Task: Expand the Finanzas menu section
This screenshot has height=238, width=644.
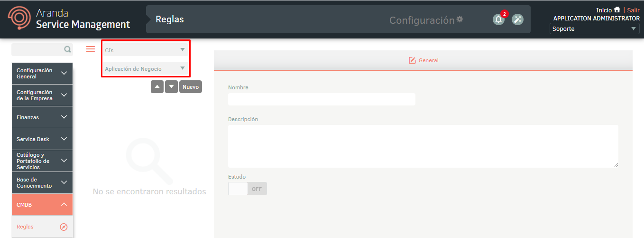Action: point(42,117)
